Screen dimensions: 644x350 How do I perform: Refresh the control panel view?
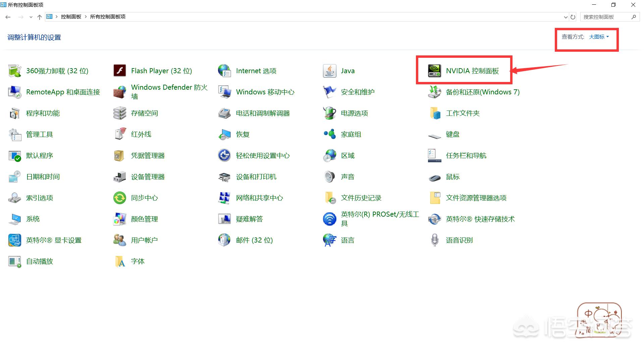point(573,17)
